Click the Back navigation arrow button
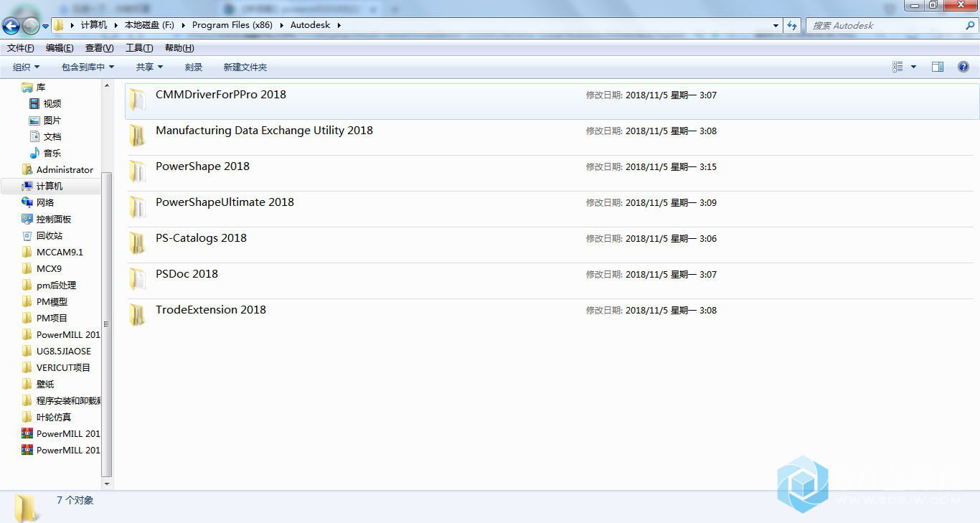Viewport: 980px width, 523px height. pyautogui.click(x=11, y=26)
